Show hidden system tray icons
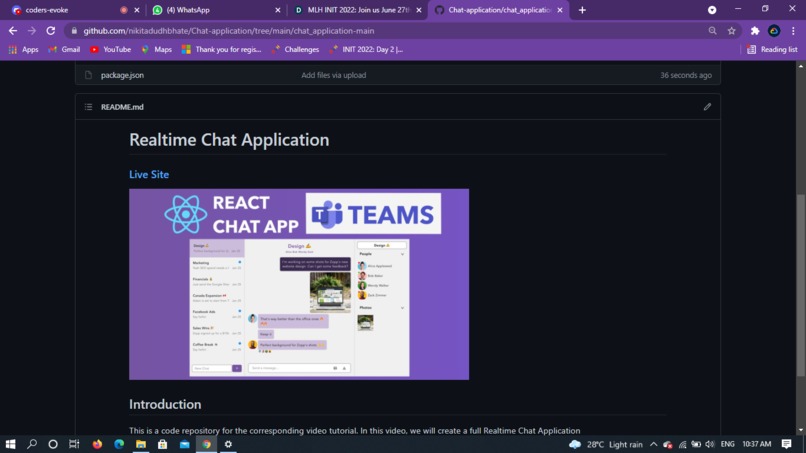 pyautogui.click(x=653, y=444)
